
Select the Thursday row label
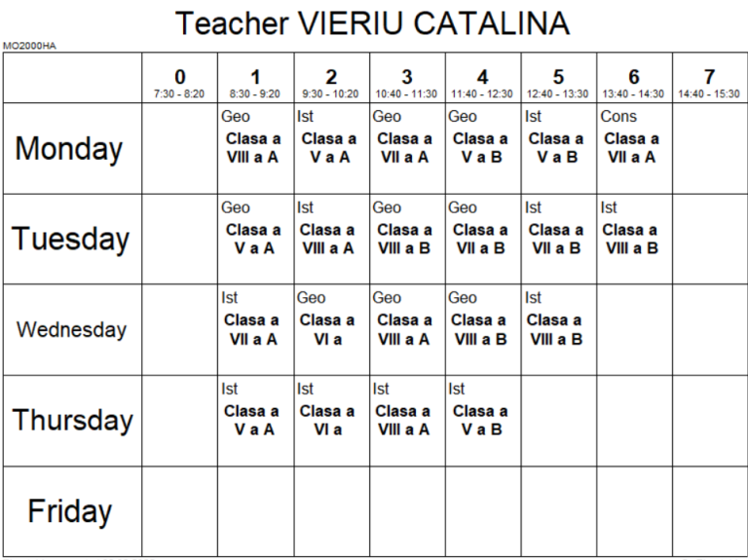[x=72, y=420]
